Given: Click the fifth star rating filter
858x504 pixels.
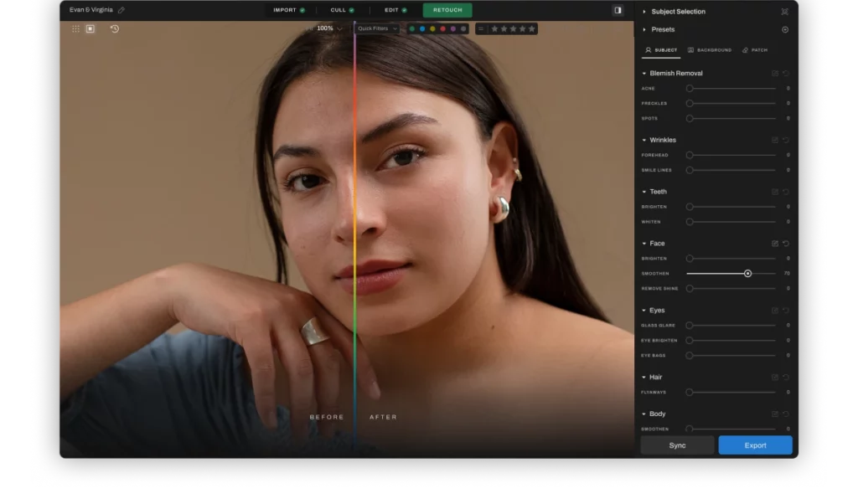Looking at the screenshot, I should 534,28.
